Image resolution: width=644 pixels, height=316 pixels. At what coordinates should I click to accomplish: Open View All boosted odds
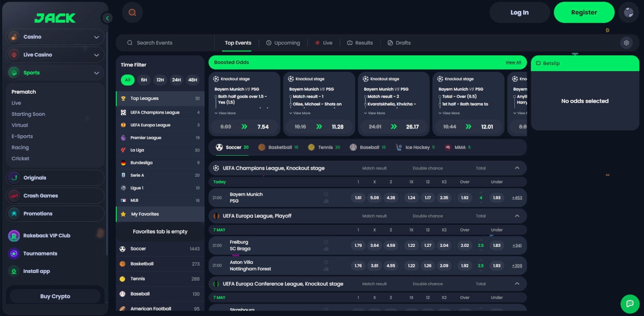click(x=513, y=62)
